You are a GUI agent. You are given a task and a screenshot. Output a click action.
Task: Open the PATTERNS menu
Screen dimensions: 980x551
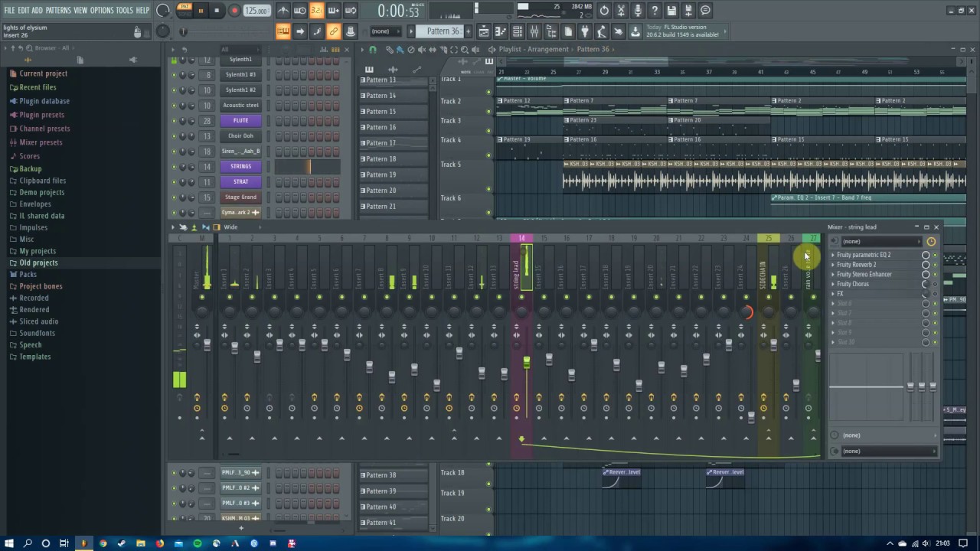(58, 10)
